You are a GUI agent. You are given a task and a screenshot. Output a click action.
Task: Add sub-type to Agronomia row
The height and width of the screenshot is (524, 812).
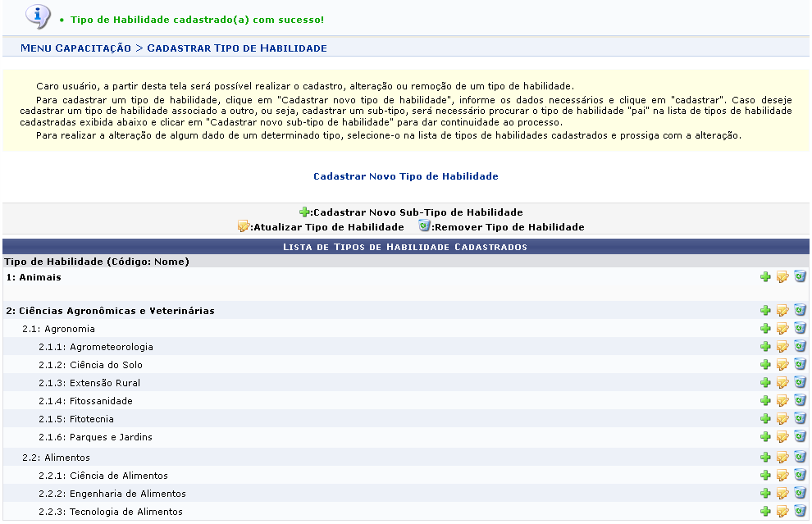(x=765, y=329)
